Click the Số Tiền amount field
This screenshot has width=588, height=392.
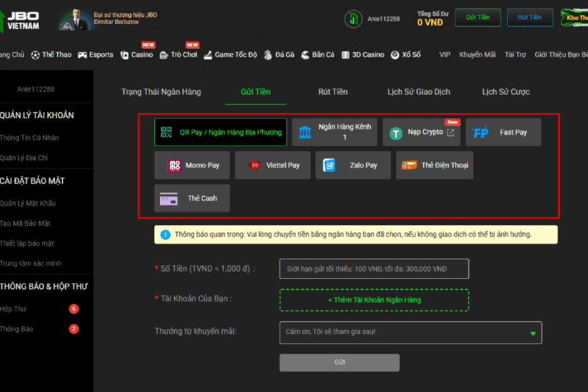[374, 269]
